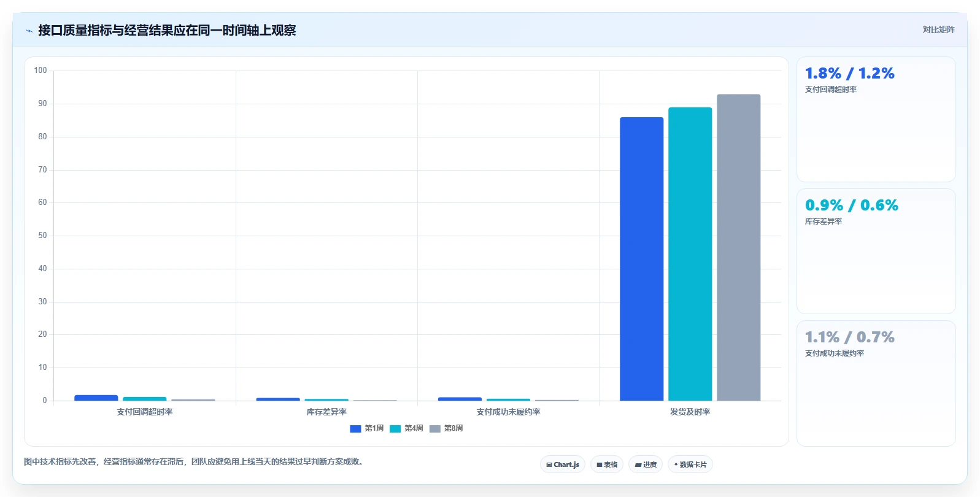Click the 第8周 legend label
Screen dimensions: 980x497
(453, 428)
